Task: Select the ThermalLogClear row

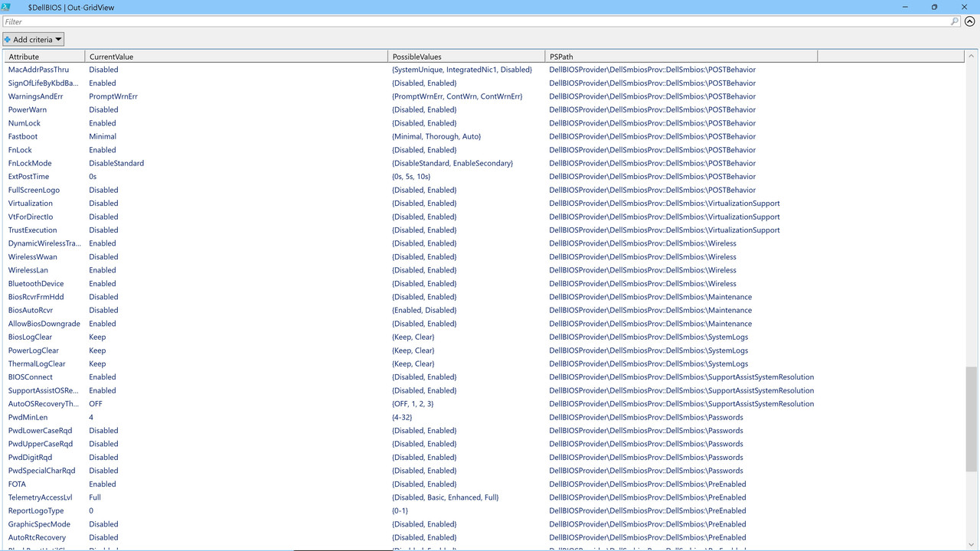Action: [x=484, y=364]
